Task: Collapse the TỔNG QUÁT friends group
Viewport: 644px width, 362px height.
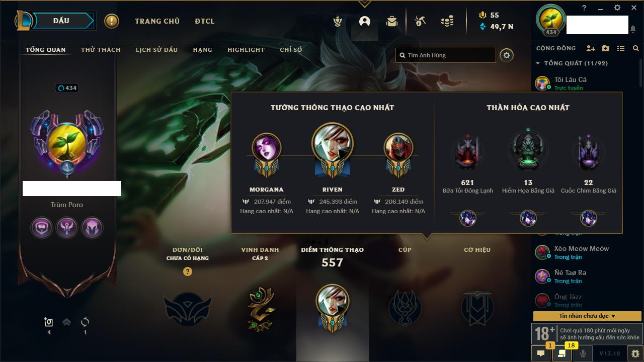Action: [538, 63]
